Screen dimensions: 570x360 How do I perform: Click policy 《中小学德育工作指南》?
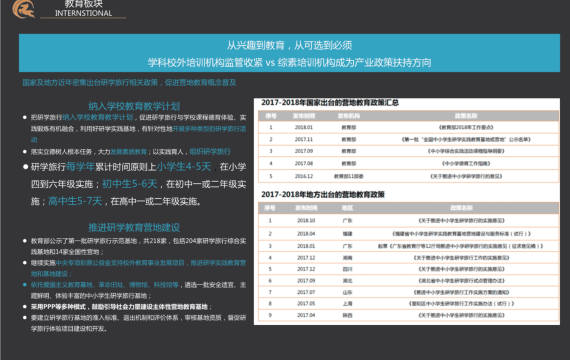click(466, 164)
